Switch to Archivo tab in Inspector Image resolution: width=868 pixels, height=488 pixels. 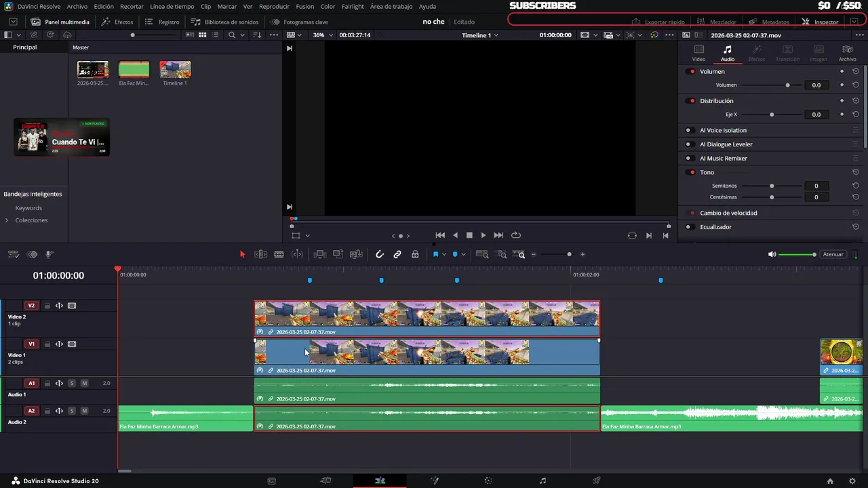tap(847, 53)
